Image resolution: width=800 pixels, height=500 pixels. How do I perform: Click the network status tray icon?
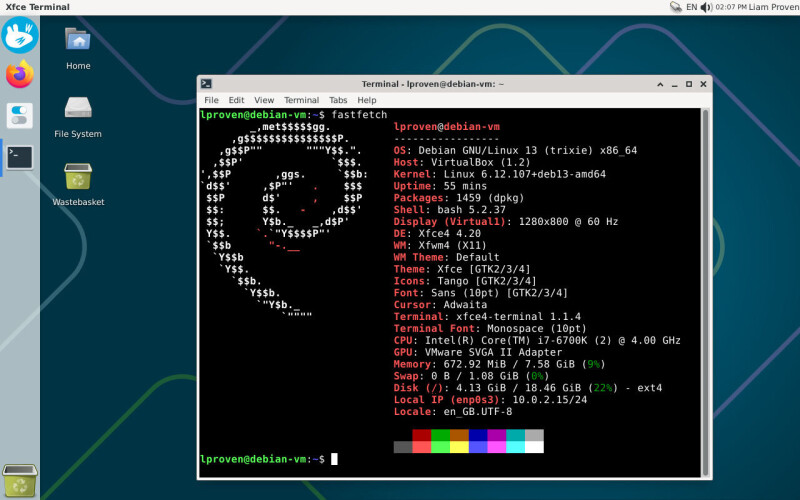tap(676, 7)
